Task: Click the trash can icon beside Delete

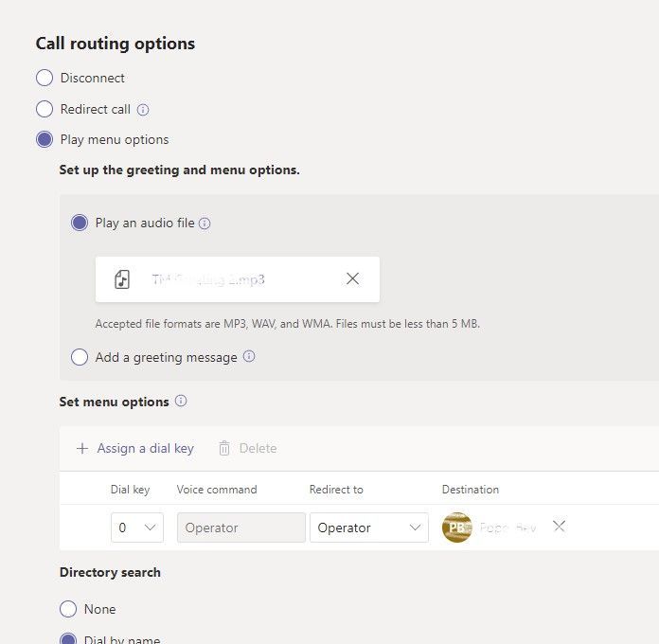Action: [224, 448]
